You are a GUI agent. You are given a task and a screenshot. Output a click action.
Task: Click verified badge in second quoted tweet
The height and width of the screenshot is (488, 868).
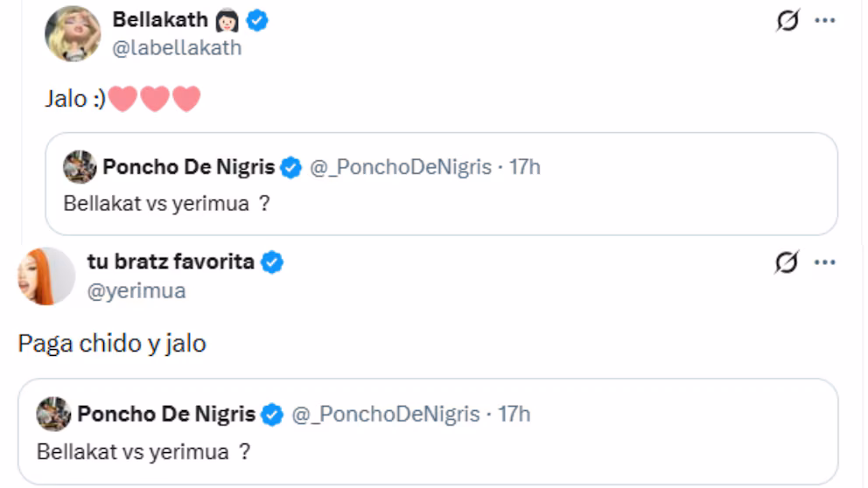pyautogui.click(x=272, y=414)
